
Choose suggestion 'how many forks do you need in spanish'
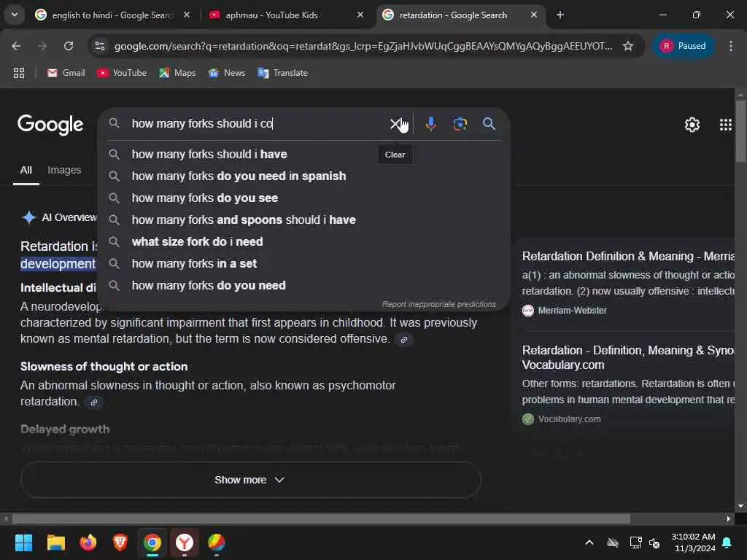coord(305,176)
